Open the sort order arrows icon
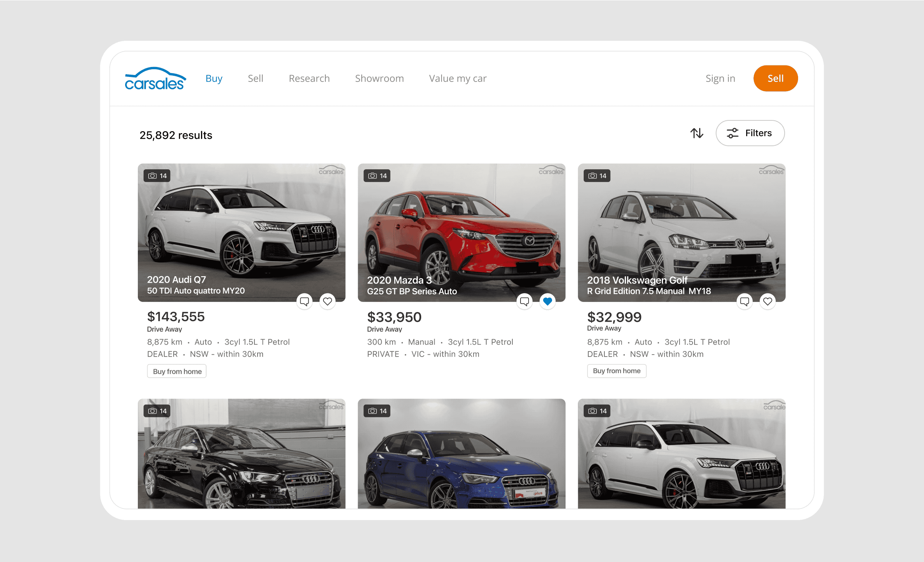This screenshot has width=924, height=562. point(696,133)
